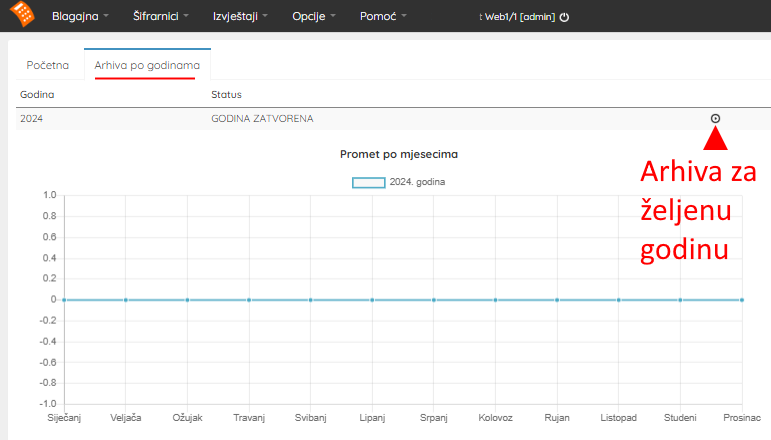Image resolution: width=771 pixels, height=440 pixels.
Task: Click the Kolovoz axis label
Action: tap(495, 418)
